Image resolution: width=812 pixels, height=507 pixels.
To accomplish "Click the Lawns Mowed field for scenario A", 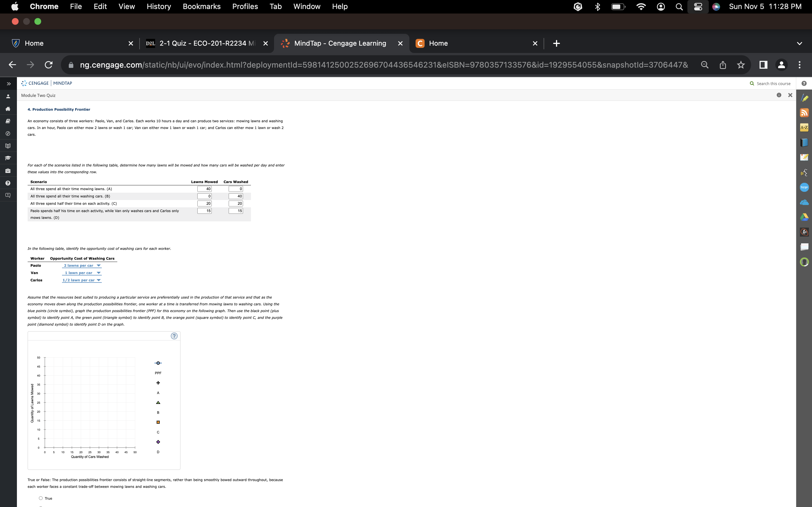I will pos(204,189).
